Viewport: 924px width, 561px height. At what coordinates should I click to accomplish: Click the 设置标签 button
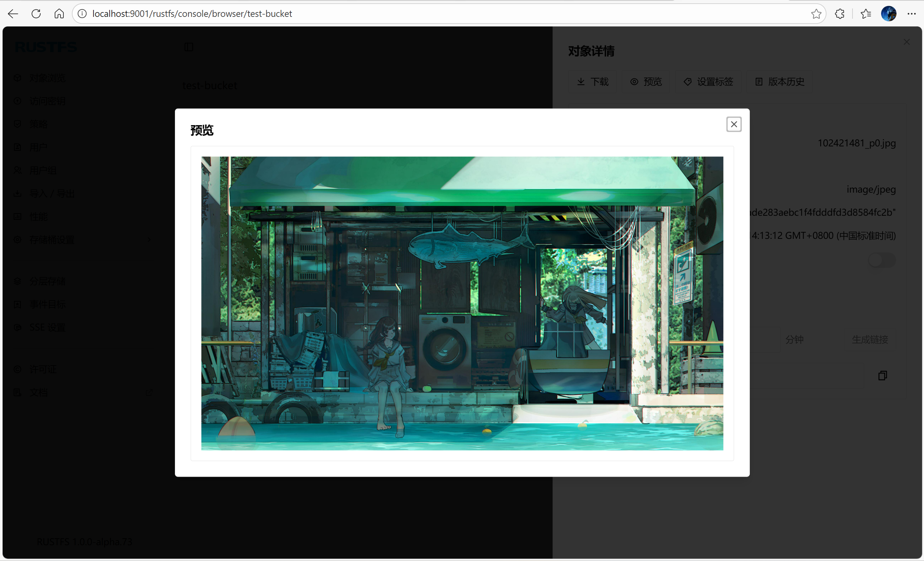point(708,81)
